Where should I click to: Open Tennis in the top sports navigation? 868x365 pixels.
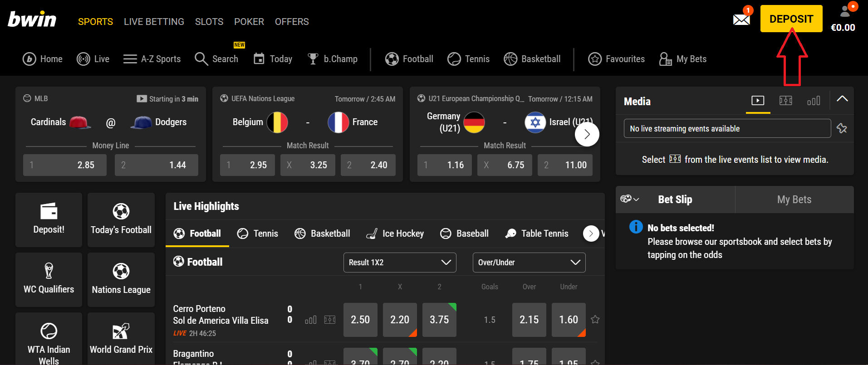[468, 59]
